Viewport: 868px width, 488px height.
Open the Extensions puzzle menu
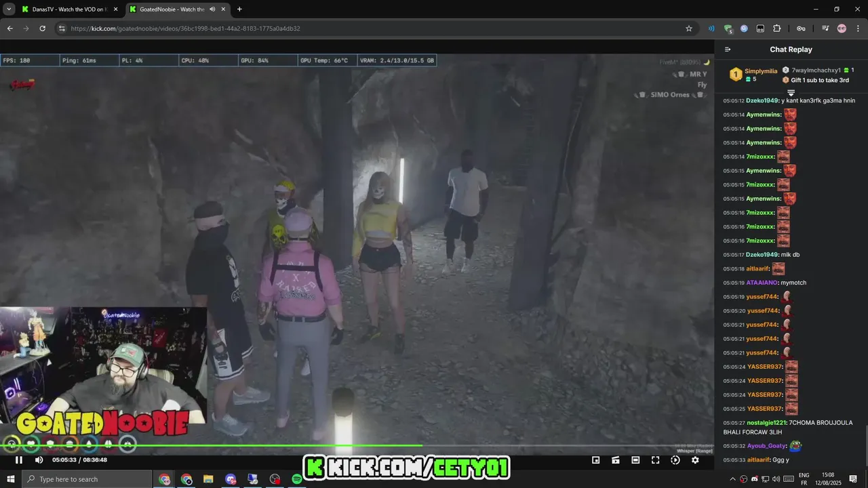(x=777, y=28)
